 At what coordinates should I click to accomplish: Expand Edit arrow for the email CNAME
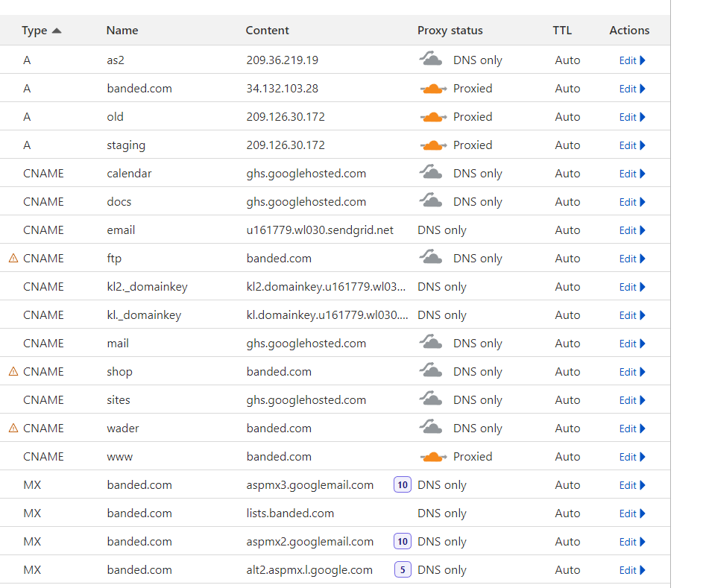(643, 230)
